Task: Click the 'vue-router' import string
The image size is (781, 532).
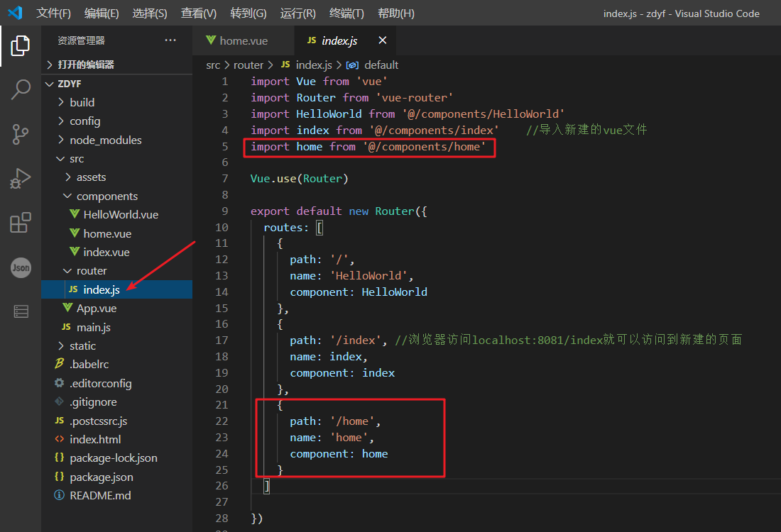Action: 415,98
